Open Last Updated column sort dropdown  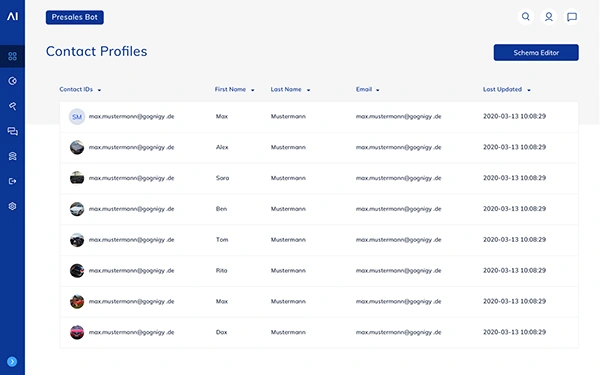pyautogui.click(x=529, y=90)
